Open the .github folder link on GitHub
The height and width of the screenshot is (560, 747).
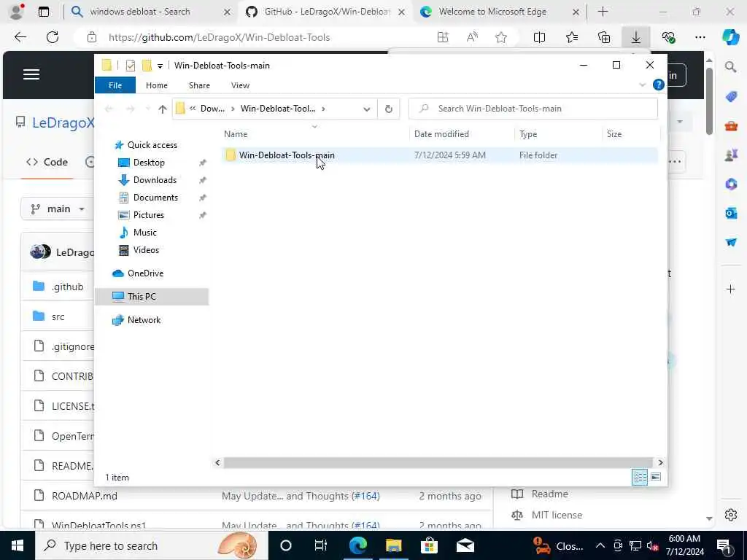pos(68,287)
